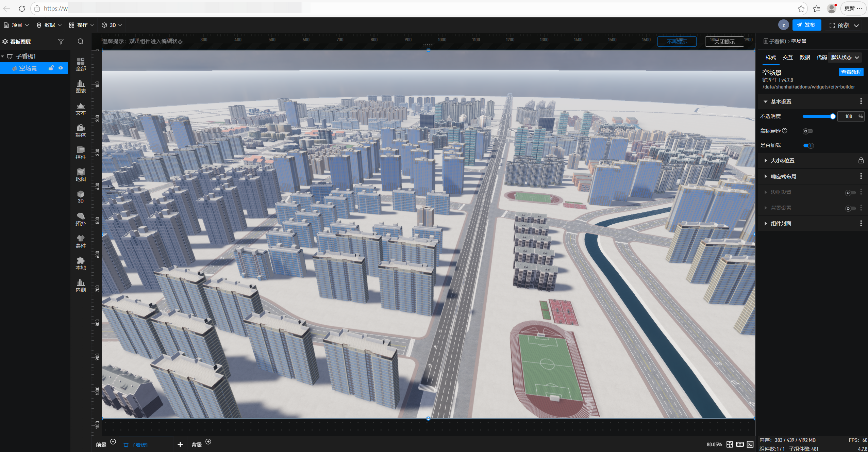Click the opacity percentage input field
The height and width of the screenshot is (452, 868).
pos(848,116)
